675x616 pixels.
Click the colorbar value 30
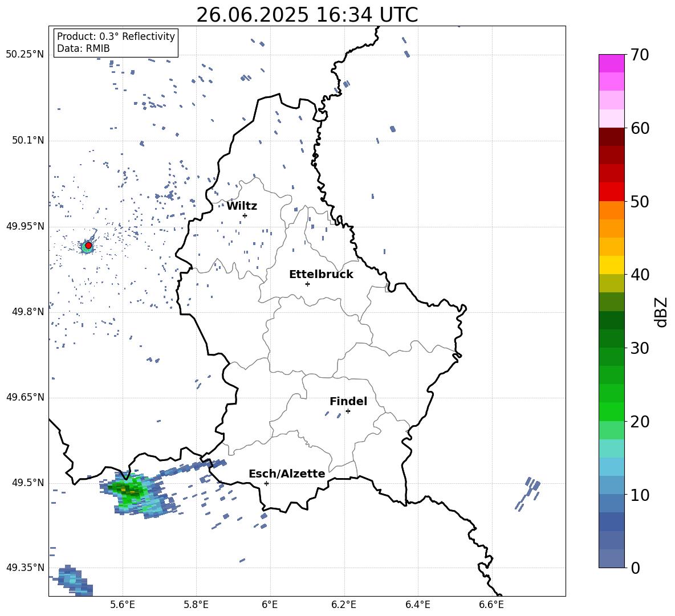640,348
